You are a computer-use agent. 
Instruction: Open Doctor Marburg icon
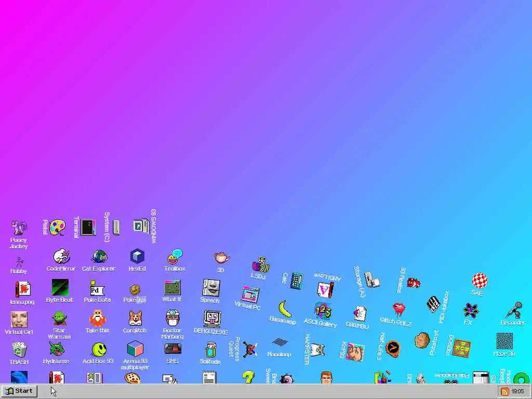pos(172,318)
